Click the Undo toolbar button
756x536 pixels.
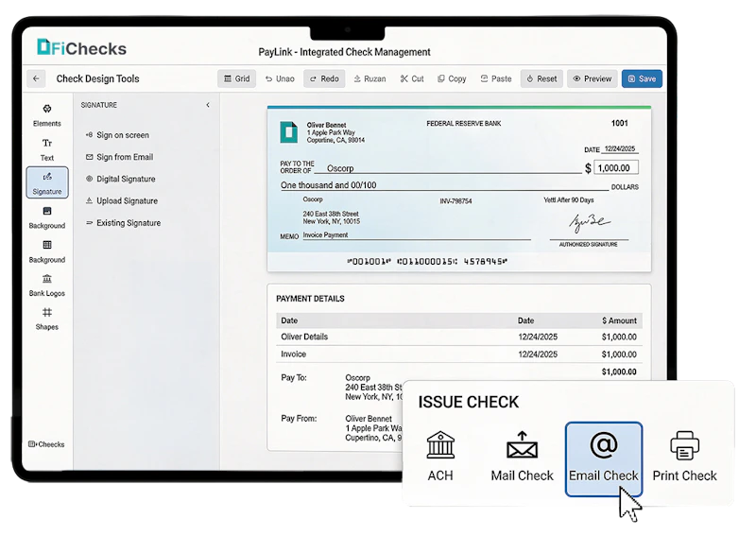pyautogui.click(x=280, y=78)
